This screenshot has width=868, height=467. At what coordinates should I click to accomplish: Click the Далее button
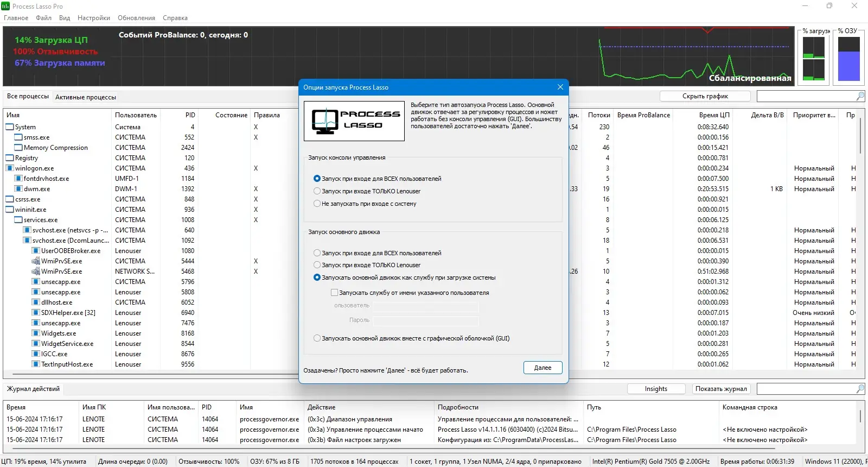click(x=542, y=368)
